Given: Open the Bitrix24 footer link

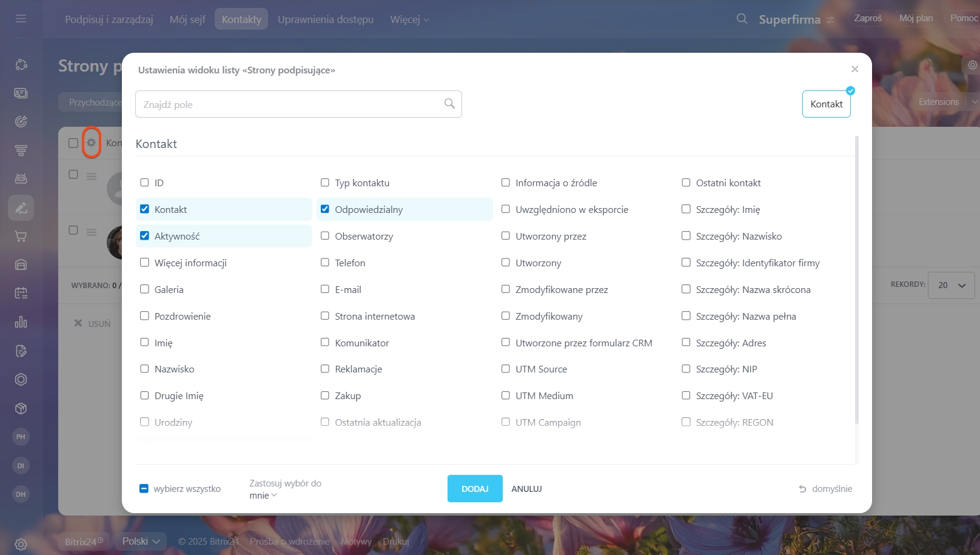Looking at the screenshot, I should point(84,542).
